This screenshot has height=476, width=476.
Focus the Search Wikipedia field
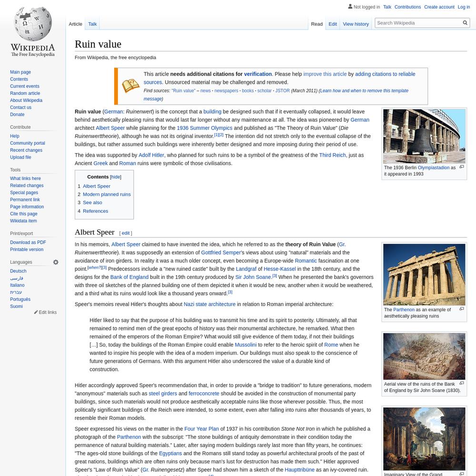tap(419, 23)
